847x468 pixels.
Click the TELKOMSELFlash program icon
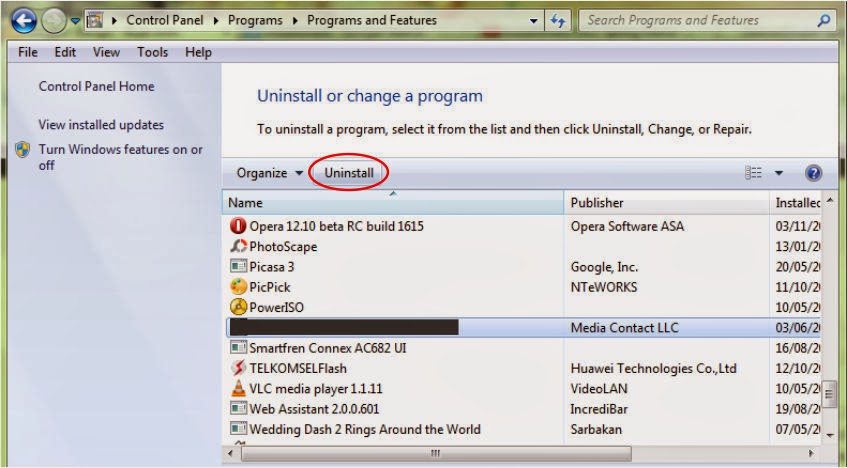[x=238, y=368]
